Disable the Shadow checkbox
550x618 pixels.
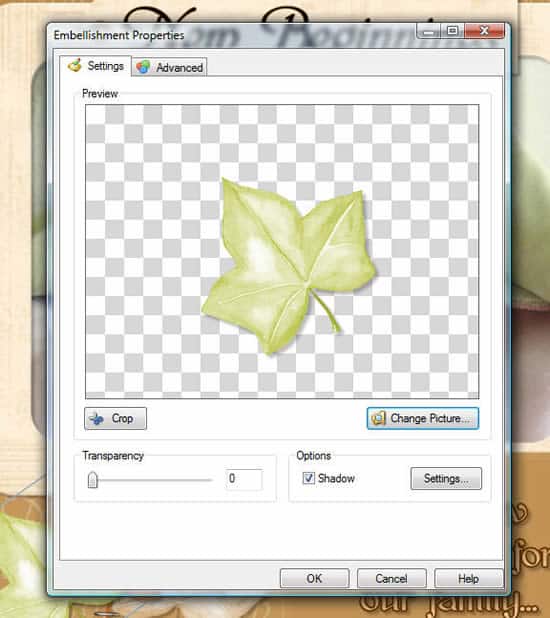tap(308, 478)
